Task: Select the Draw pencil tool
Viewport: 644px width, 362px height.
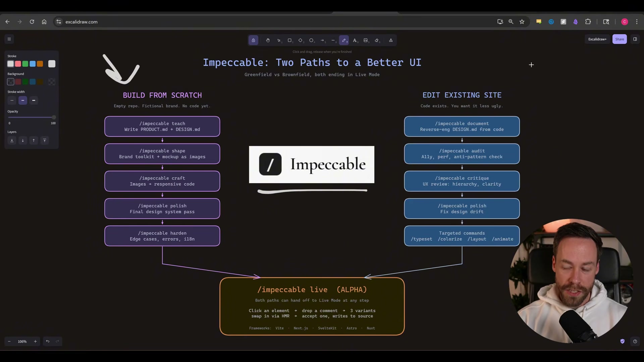Action: pyautogui.click(x=344, y=40)
